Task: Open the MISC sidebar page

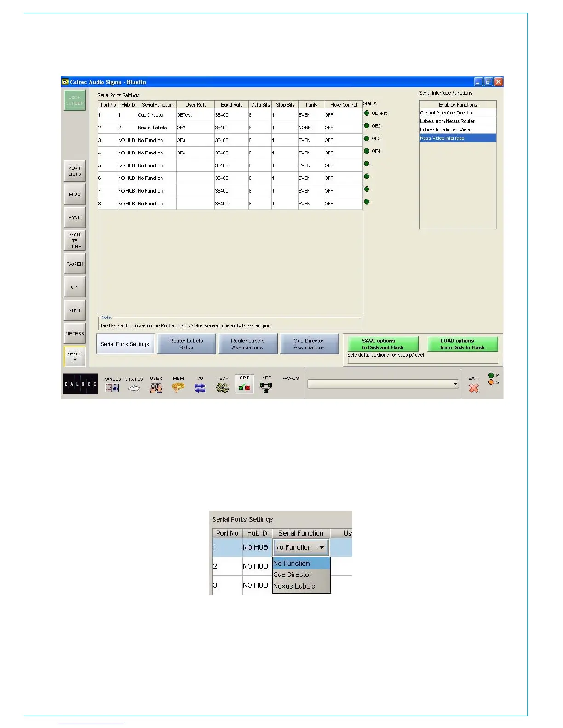Action: point(75,194)
